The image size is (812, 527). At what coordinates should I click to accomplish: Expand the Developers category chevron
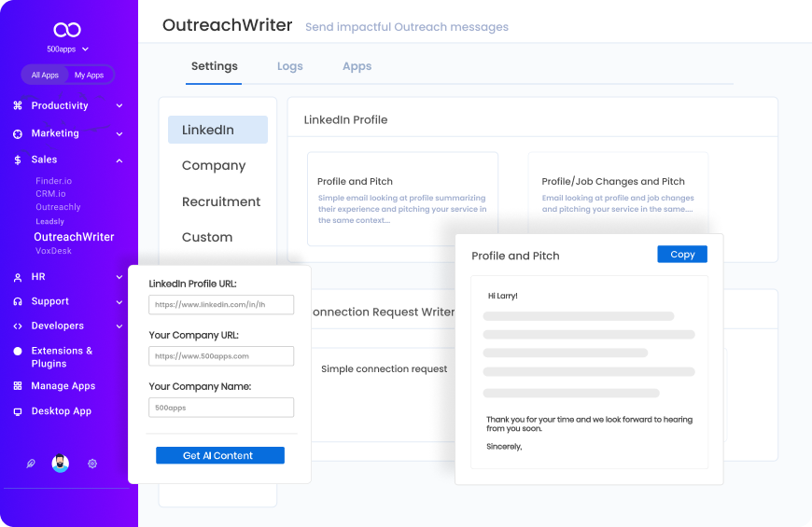tap(119, 326)
